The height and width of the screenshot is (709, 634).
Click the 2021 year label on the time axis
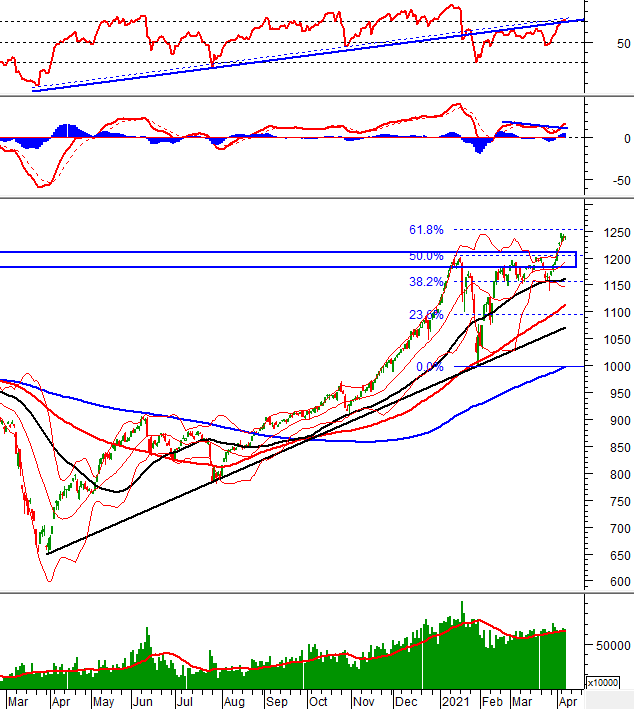tap(456, 702)
